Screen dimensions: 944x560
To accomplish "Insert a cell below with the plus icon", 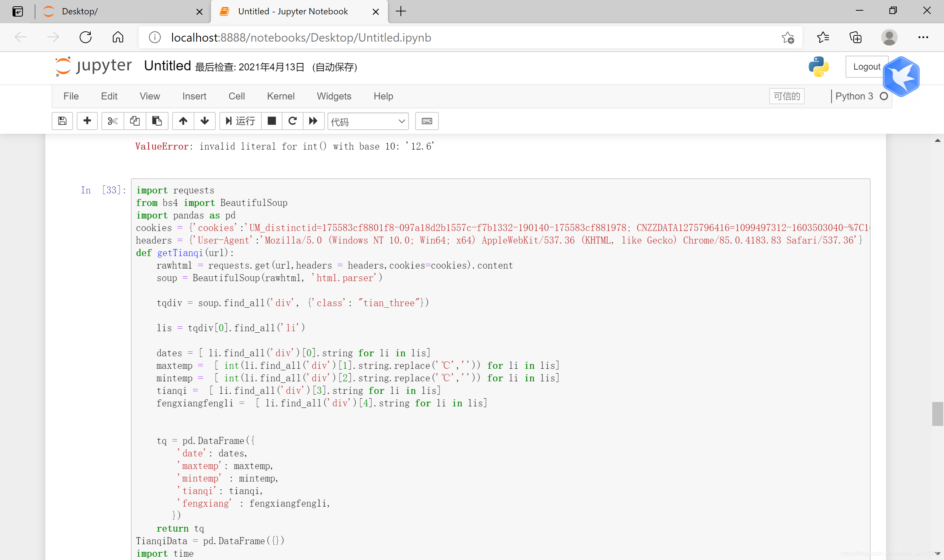I will click(x=87, y=121).
